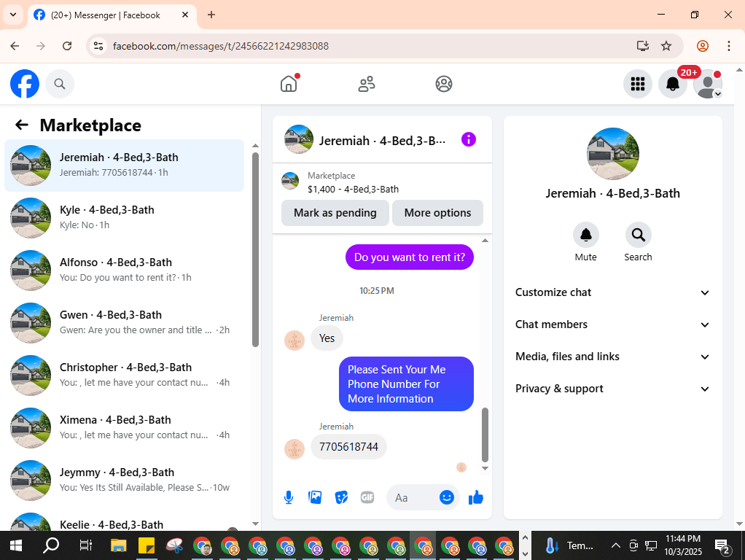Screen dimensions: 745x560
Task: Open the $1,400 4-Bed,3-Bath listing link
Action: [x=353, y=189]
